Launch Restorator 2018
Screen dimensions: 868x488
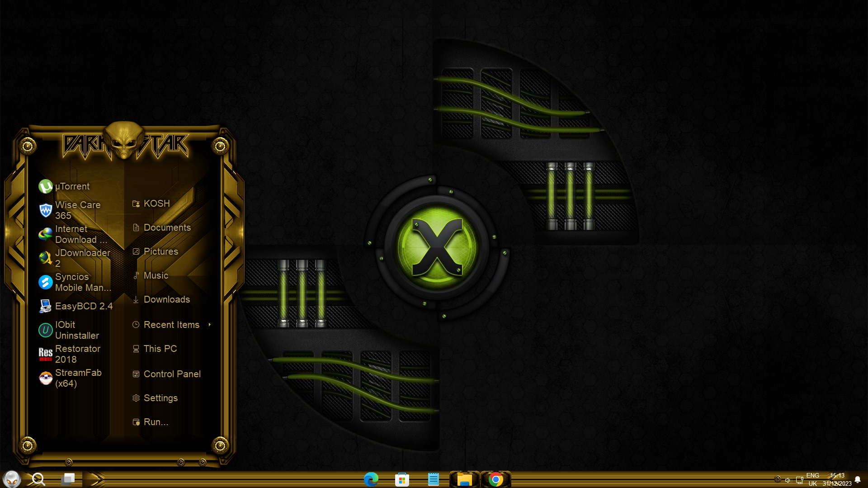click(77, 354)
